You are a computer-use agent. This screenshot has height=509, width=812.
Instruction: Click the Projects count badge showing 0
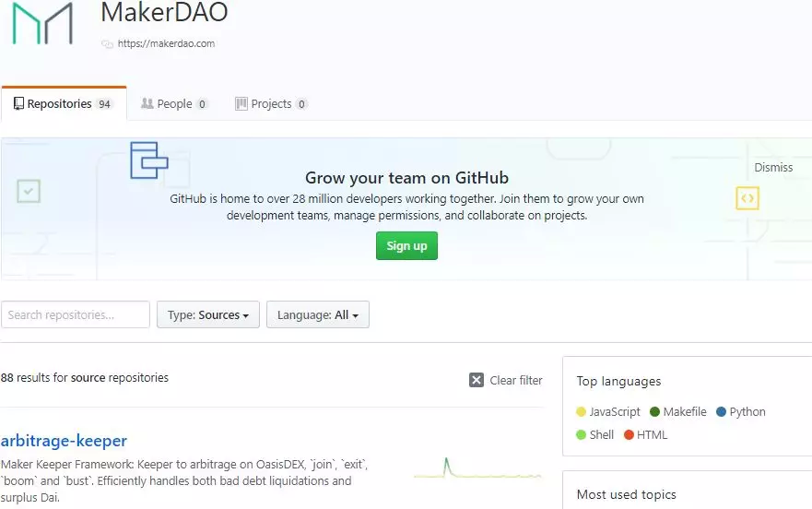tap(301, 104)
